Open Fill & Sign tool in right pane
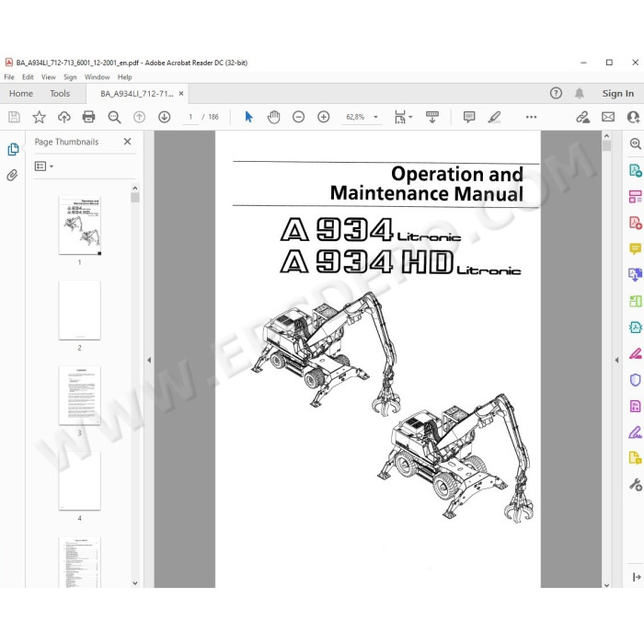 636,432
